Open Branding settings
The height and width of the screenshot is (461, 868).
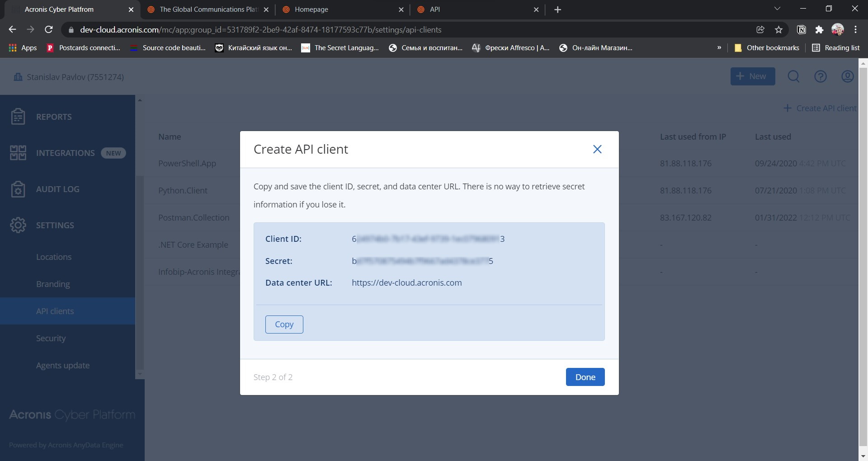tap(53, 284)
